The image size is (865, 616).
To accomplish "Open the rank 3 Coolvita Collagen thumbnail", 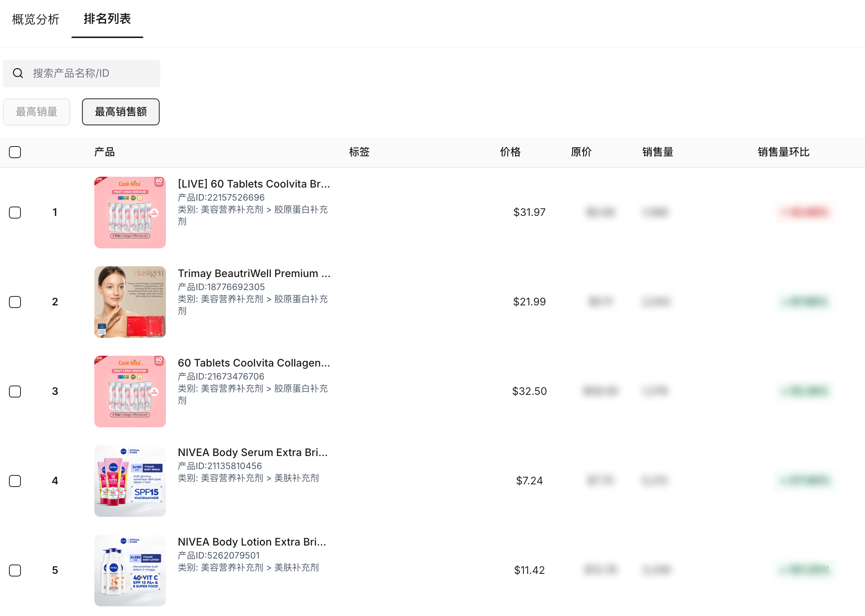I will pos(130,392).
